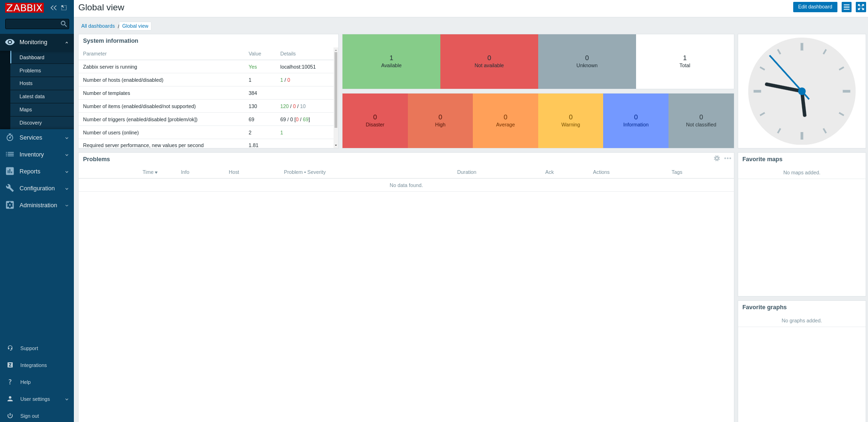Open Problems widget three-dots menu
The height and width of the screenshot is (422, 868).
728,158
